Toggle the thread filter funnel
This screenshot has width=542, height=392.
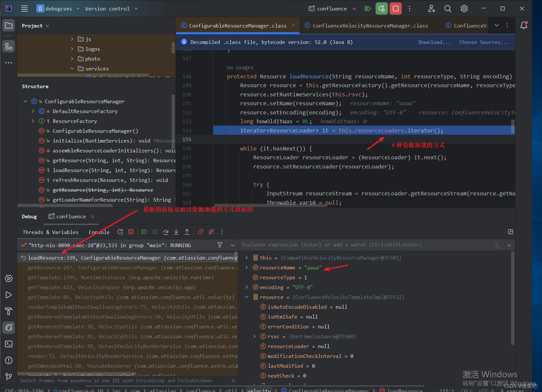click(220, 245)
